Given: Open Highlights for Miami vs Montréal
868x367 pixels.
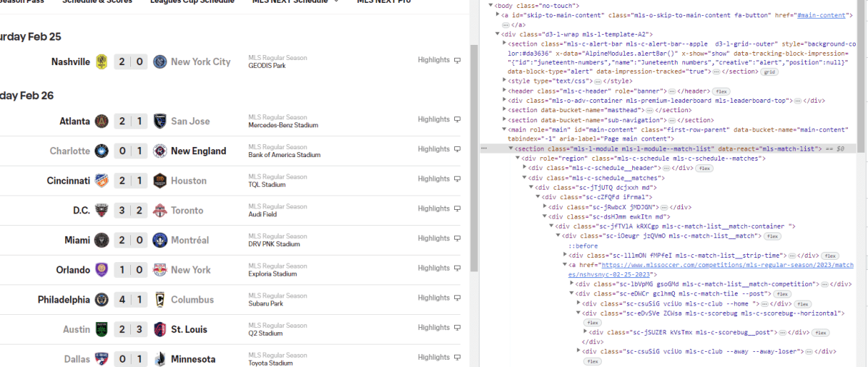Looking at the screenshot, I should coord(439,238).
